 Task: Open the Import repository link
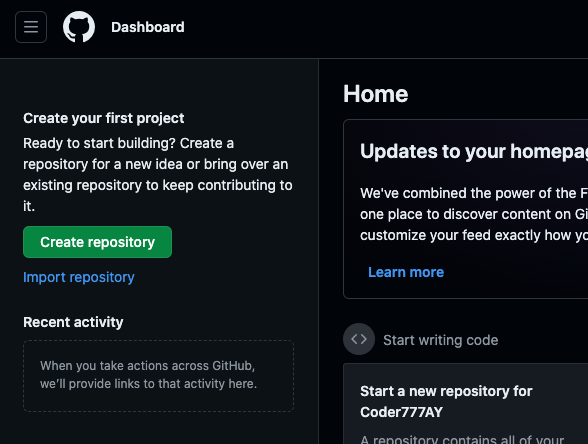[79, 277]
